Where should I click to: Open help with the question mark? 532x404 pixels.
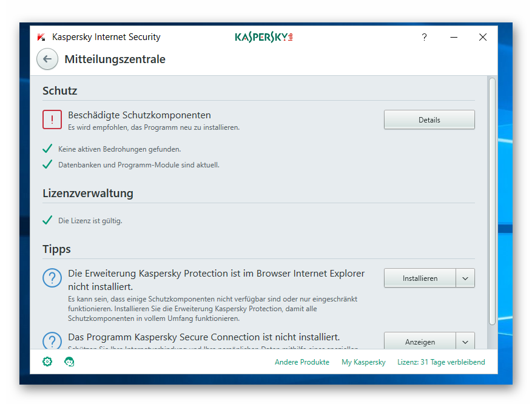(424, 37)
